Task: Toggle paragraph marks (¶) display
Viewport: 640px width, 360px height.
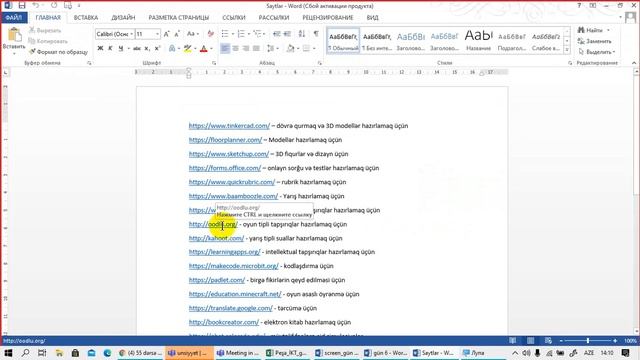Action: coord(316,34)
